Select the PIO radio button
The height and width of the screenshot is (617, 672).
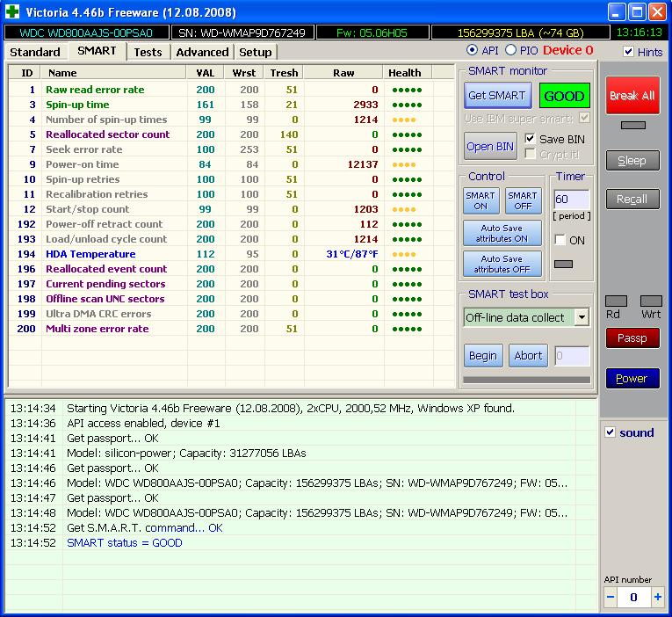pos(510,50)
